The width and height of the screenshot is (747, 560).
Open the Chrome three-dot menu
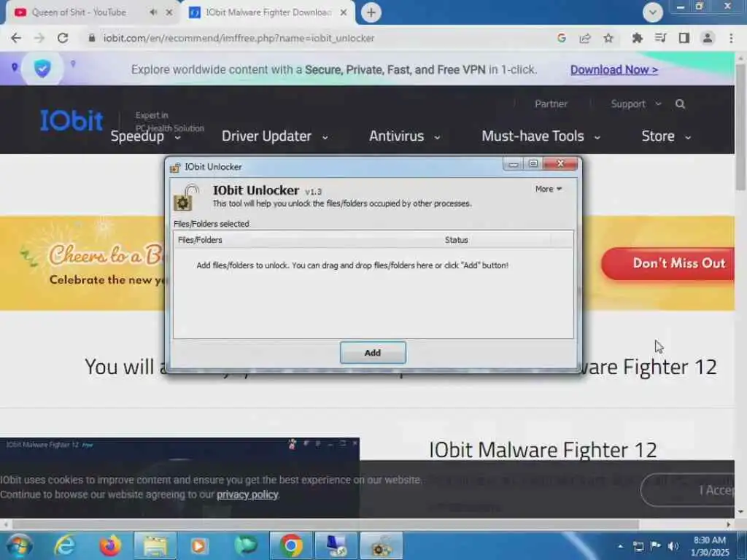coord(731,38)
